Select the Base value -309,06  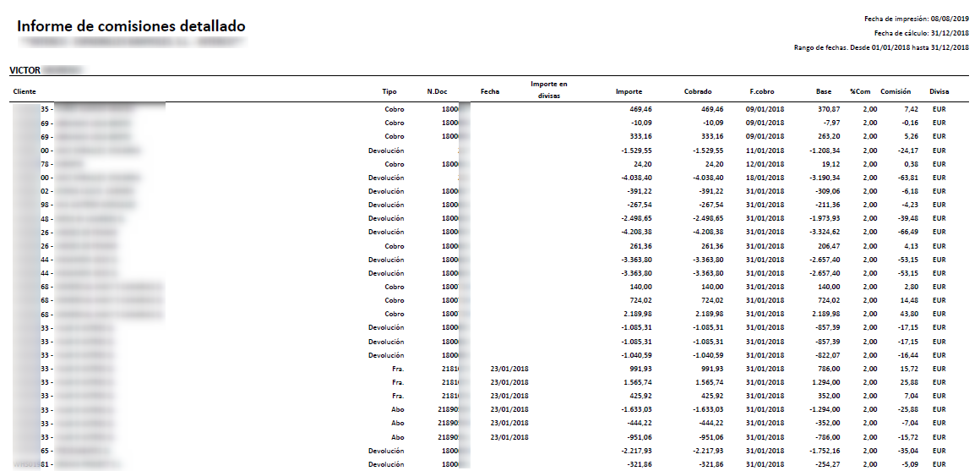click(x=827, y=191)
